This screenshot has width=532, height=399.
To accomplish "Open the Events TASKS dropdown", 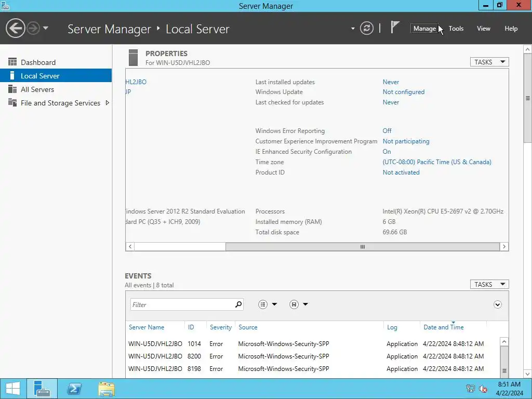I will click(489, 284).
